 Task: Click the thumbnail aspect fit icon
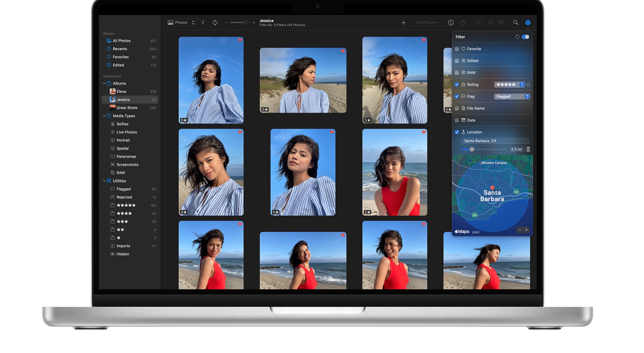click(215, 23)
